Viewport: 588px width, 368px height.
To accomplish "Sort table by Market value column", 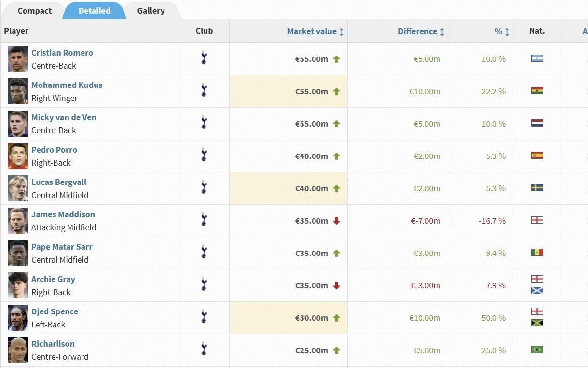I will tap(312, 31).
